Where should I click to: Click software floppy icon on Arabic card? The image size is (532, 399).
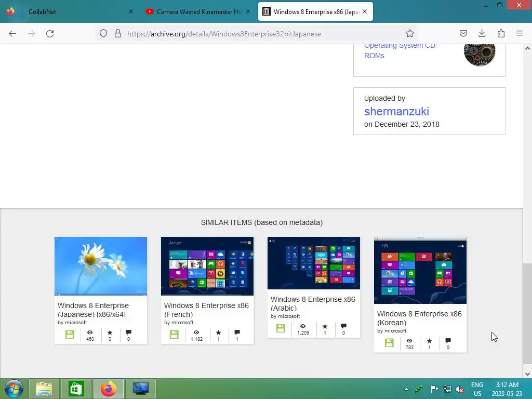pyautogui.click(x=281, y=328)
